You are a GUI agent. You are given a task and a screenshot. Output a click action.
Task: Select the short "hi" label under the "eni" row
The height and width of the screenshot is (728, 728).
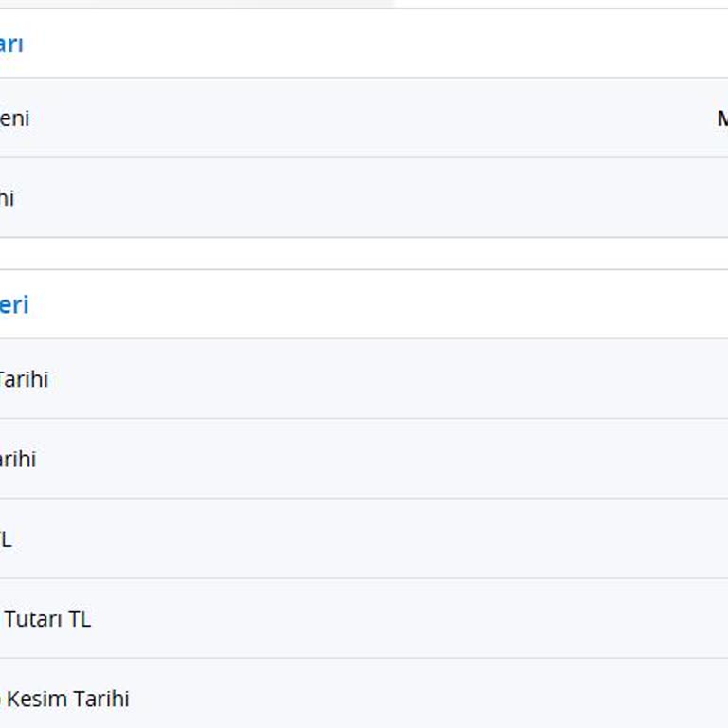6,198
